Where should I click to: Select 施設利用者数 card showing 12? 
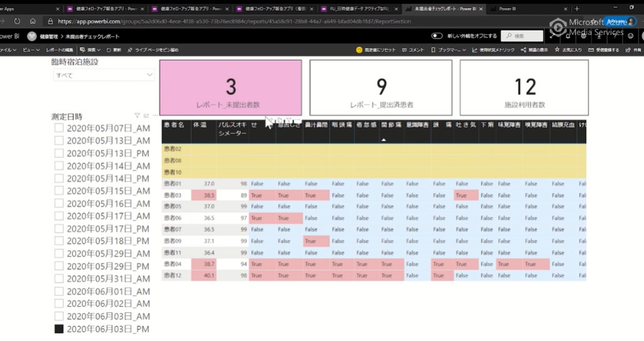point(524,87)
